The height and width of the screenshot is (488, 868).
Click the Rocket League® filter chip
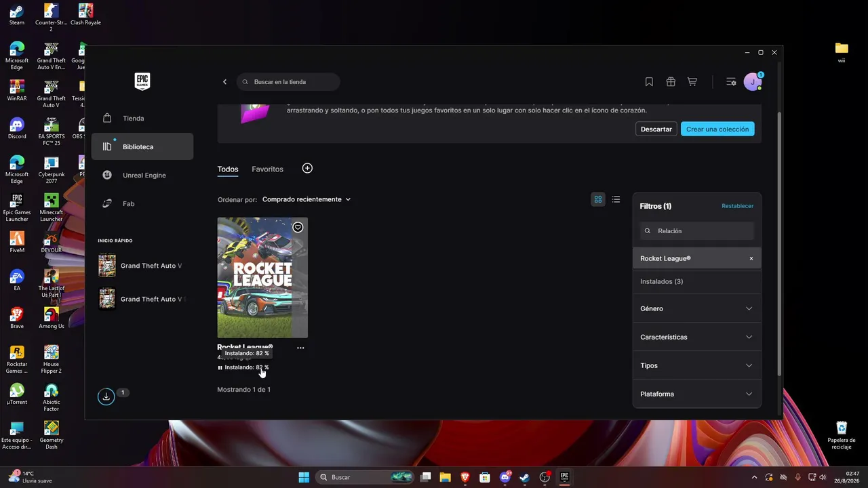point(696,258)
